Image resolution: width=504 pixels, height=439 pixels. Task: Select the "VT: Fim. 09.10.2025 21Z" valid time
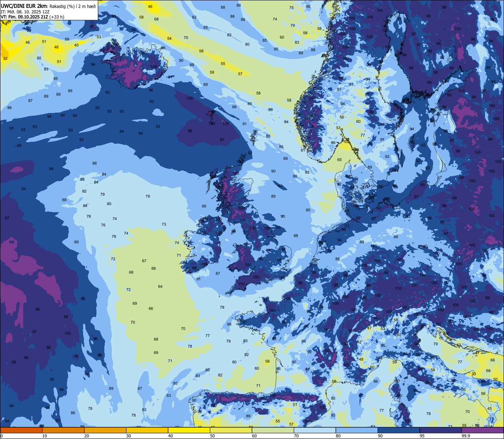24,17
